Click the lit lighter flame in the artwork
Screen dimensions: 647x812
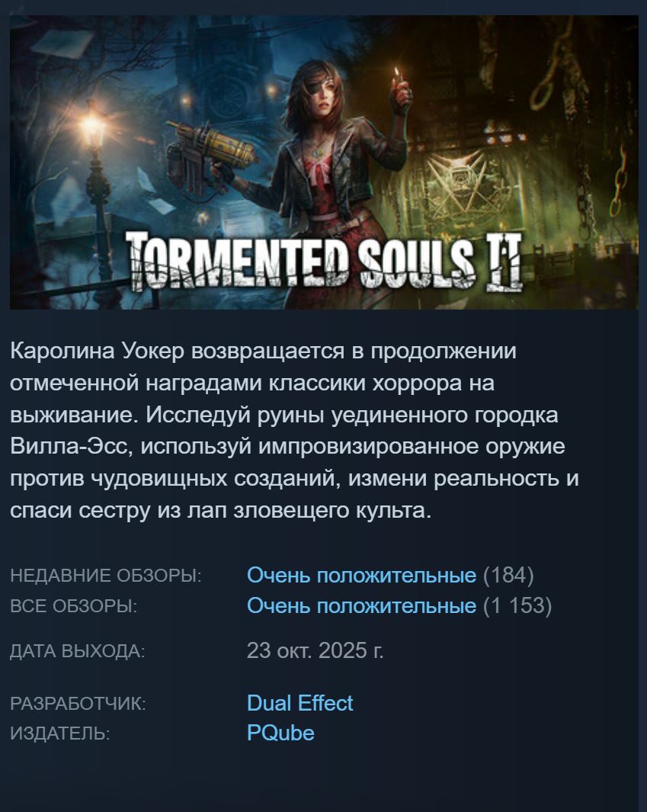(x=396, y=72)
